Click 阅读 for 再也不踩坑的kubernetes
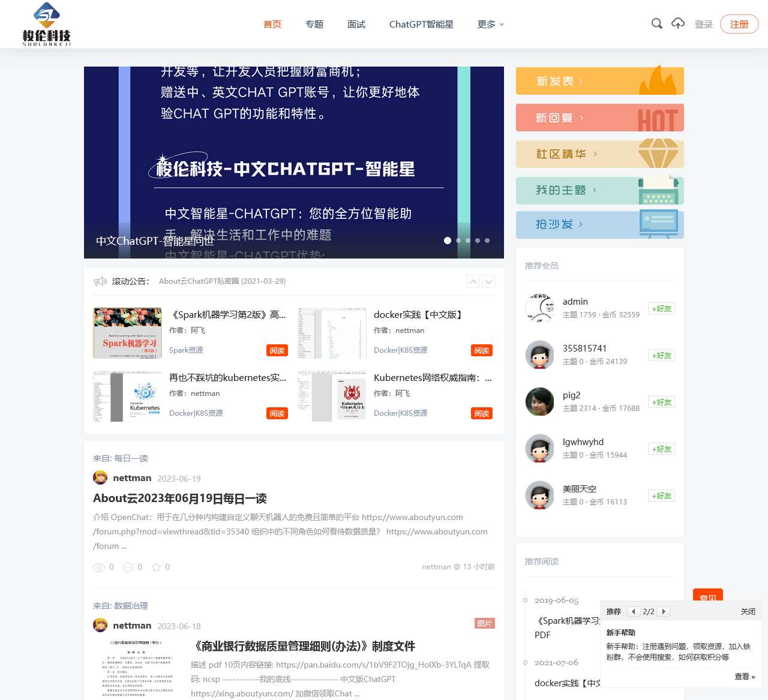 [x=277, y=413]
